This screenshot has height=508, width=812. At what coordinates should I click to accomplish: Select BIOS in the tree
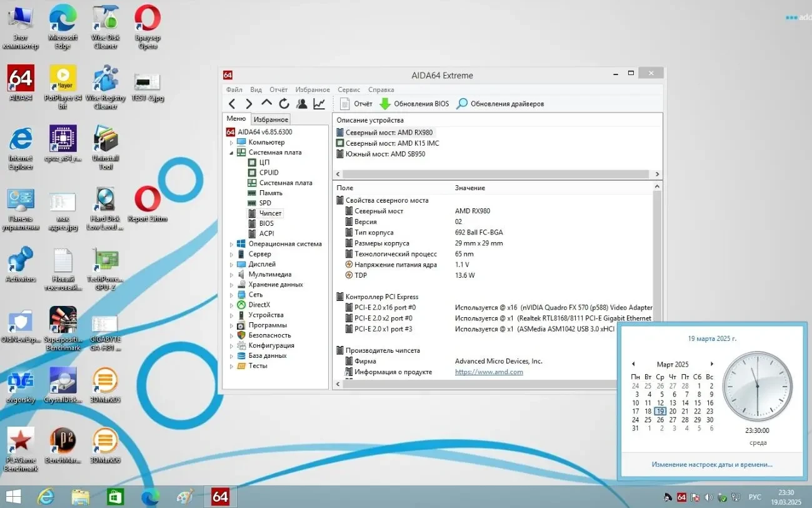(261, 223)
